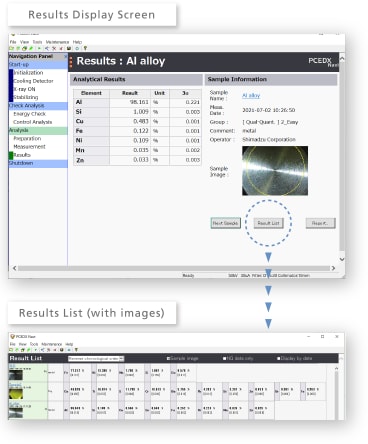Image resolution: width=368 pixels, height=444 pixels.
Task: Select Analysis section in Navigation Panel
Action: click(x=38, y=130)
